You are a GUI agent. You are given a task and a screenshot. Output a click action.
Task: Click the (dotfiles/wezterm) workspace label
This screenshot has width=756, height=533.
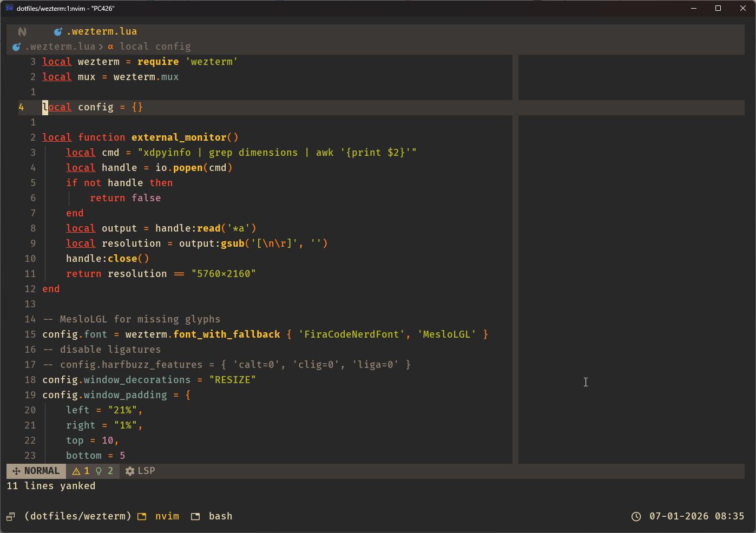coord(78,516)
